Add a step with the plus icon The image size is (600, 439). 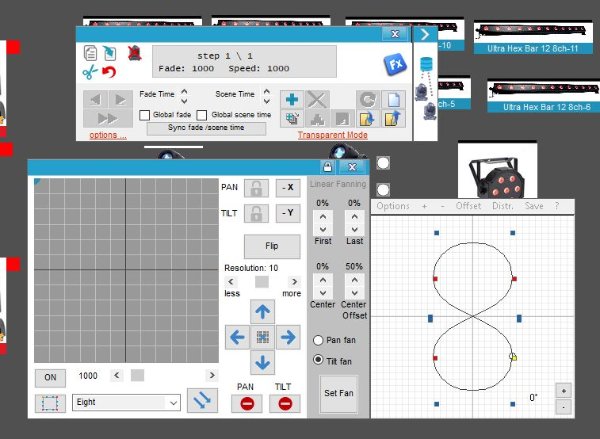pyautogui.click(x=292, y=99)
